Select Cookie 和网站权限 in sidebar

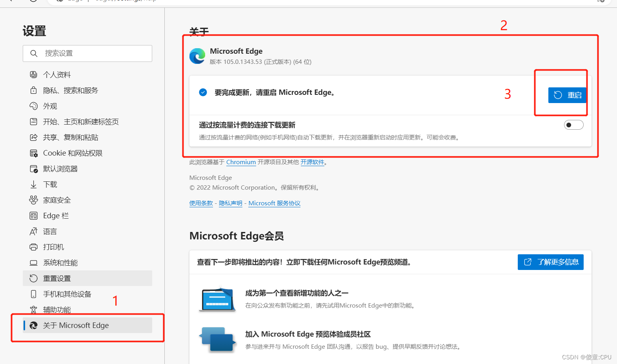[87, 153]
